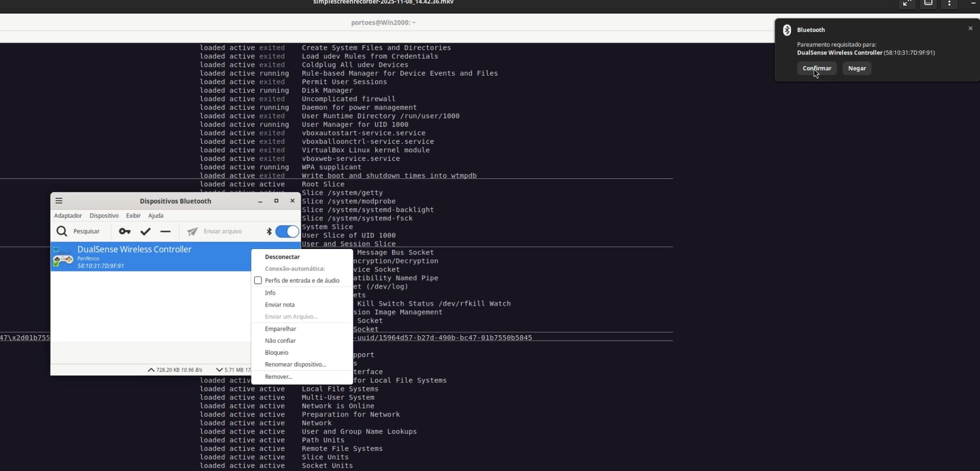Check the Perfis de entrada e de áudio box
Viewport: 980px width, 471px height.
click(x=258, y=280)
